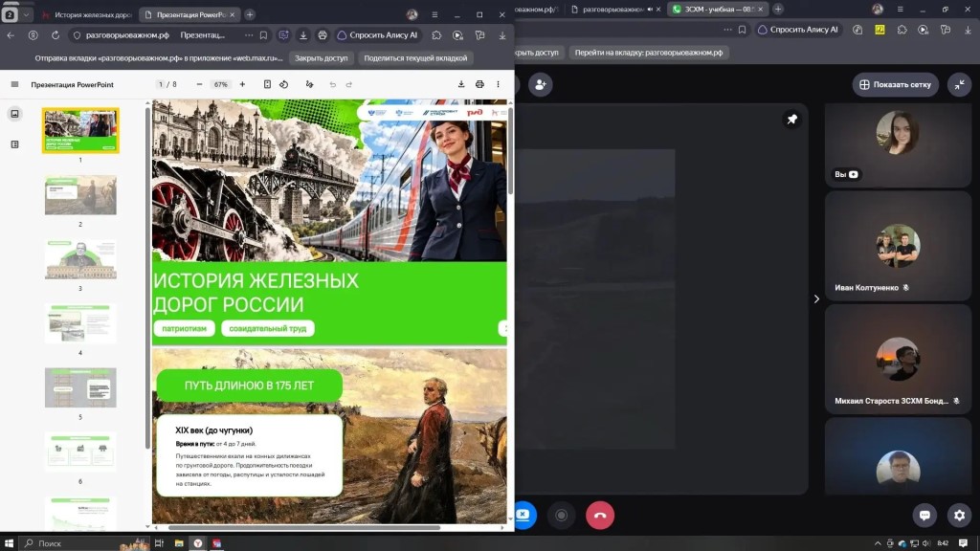Click the 'Закрыть доступ' button in left window
Image resolution: width=980 pixels, height=551 pixels.
pyautogui.click(x=322, y=58)
